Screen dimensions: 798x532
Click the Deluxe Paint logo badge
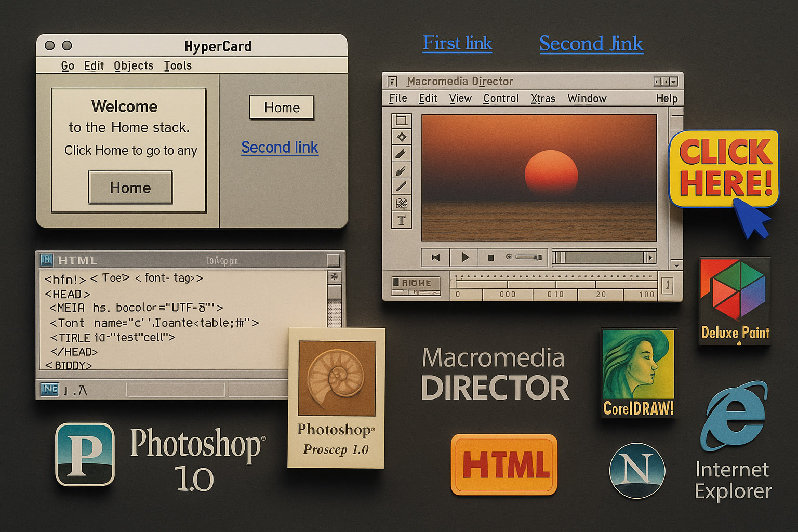point(734,301)
